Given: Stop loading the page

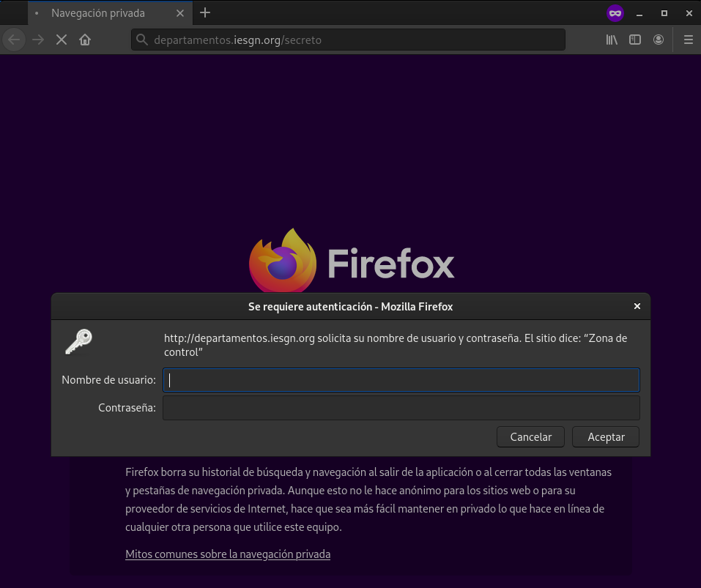Looking at the screenshot, I should tap(62, 40).
